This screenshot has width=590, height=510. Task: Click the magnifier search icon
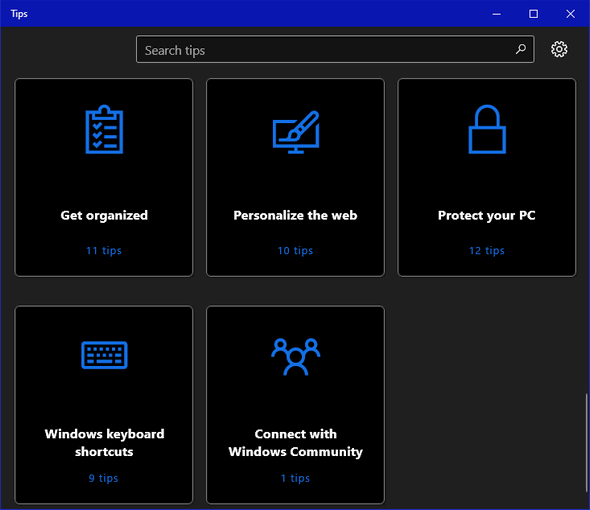pyautogui.click(x=521, y=49)
